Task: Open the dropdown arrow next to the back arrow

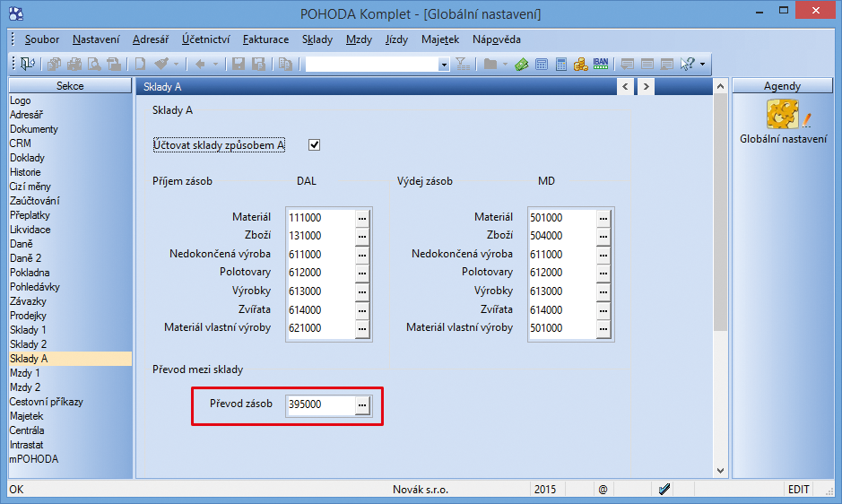Action: tap(215, 65)
